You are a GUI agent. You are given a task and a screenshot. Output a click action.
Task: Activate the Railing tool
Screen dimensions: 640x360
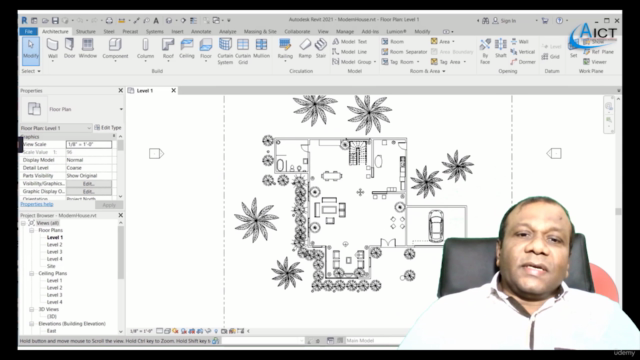[285, 49]
